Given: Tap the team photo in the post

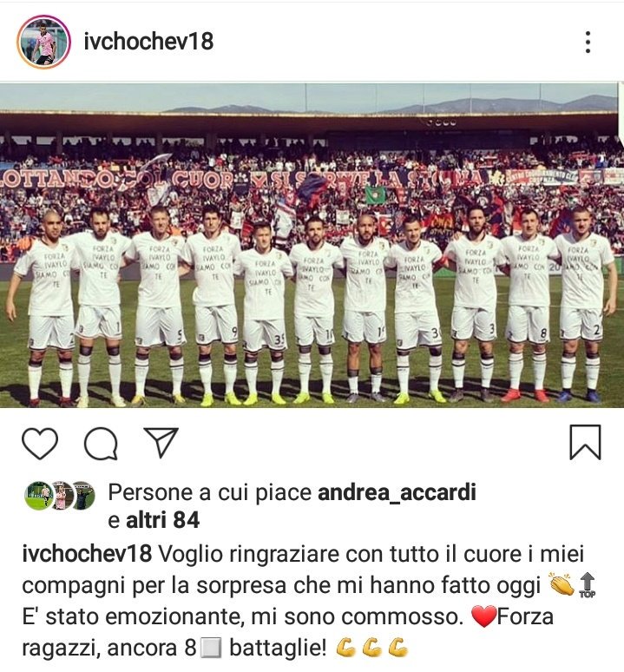Looking at the screenshot, I should 312,245.
